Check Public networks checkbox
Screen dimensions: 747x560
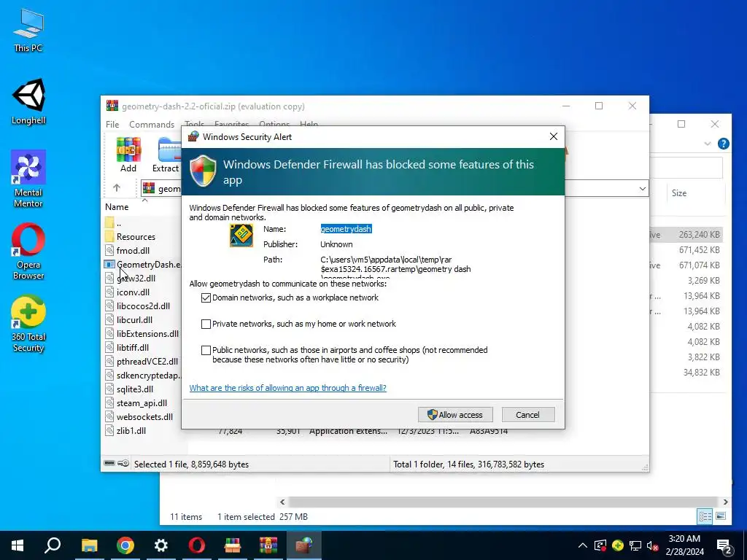click(x=206, y=350)
